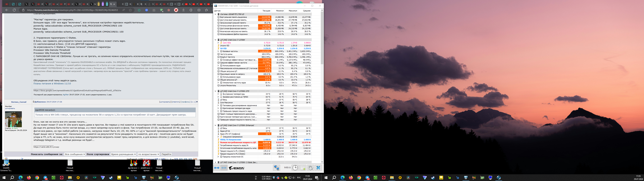Start HWiNFO logging with sheet-plus icon
This screenshot has width=644, height=181.
[303, 168]
